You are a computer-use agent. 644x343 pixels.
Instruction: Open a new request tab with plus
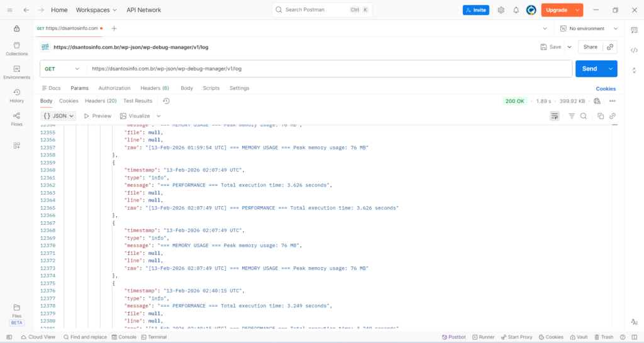click(114, 29)
